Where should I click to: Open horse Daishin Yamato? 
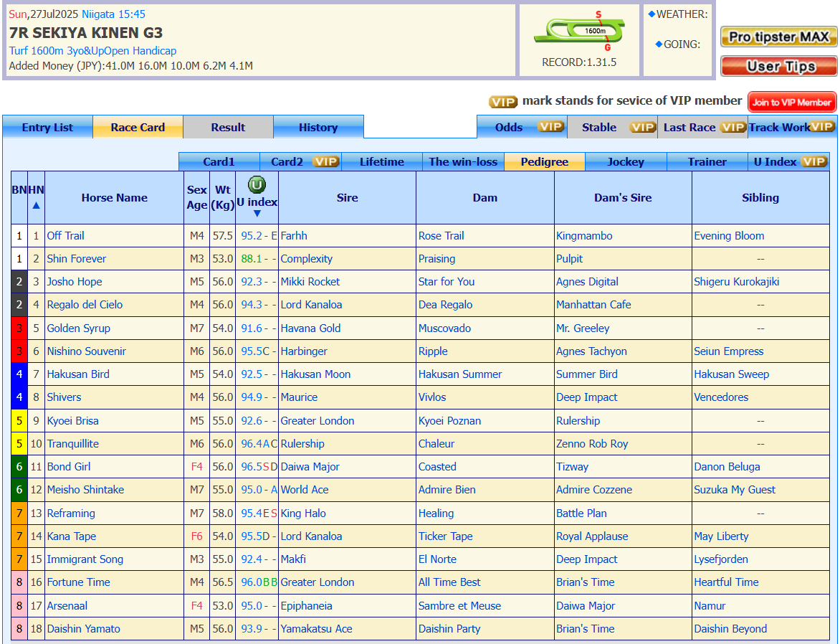tap(84, 628)
